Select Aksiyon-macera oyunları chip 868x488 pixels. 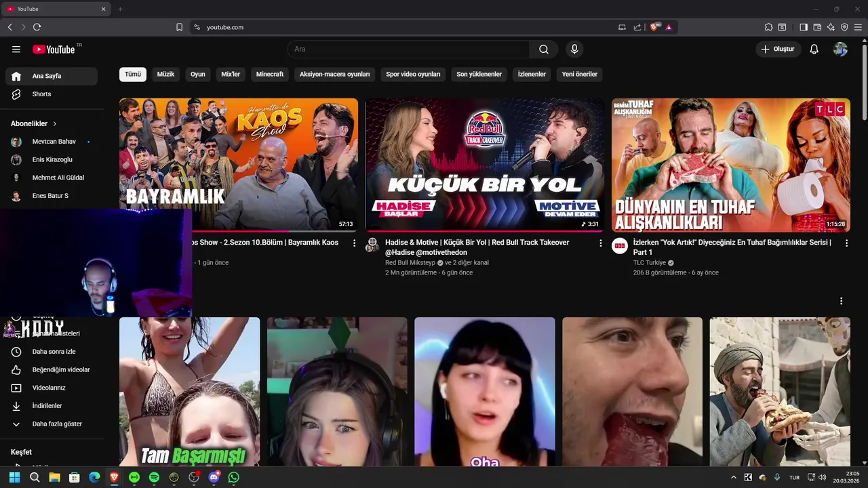tap(335, 75)
